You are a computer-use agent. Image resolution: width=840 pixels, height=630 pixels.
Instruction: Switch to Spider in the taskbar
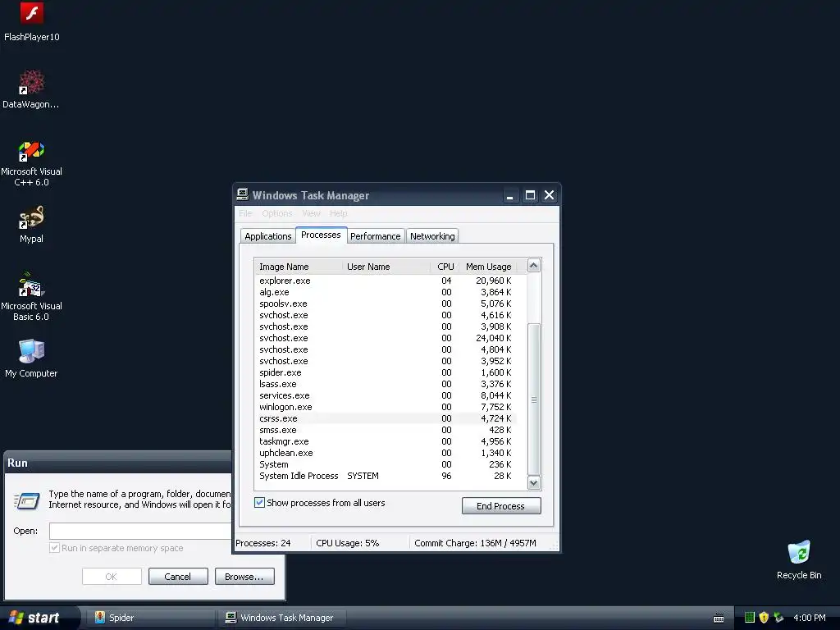tap(151, 618)
